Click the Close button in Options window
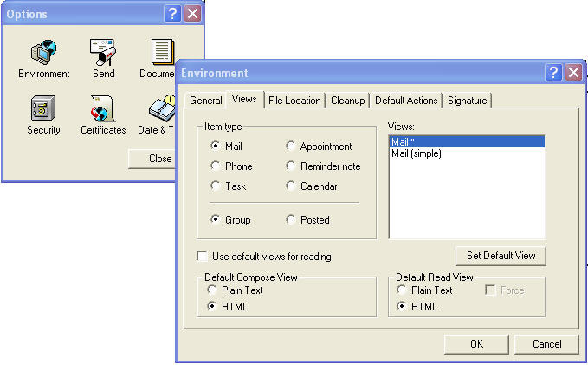 (152, 159)
